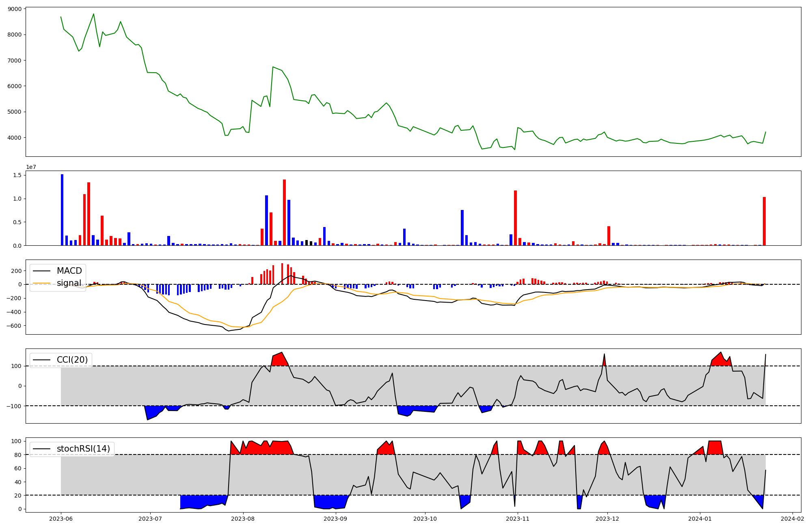Click the −100 CCI axis label
The height and width of the screenshot is (528, 812).
tap(14, 406)
